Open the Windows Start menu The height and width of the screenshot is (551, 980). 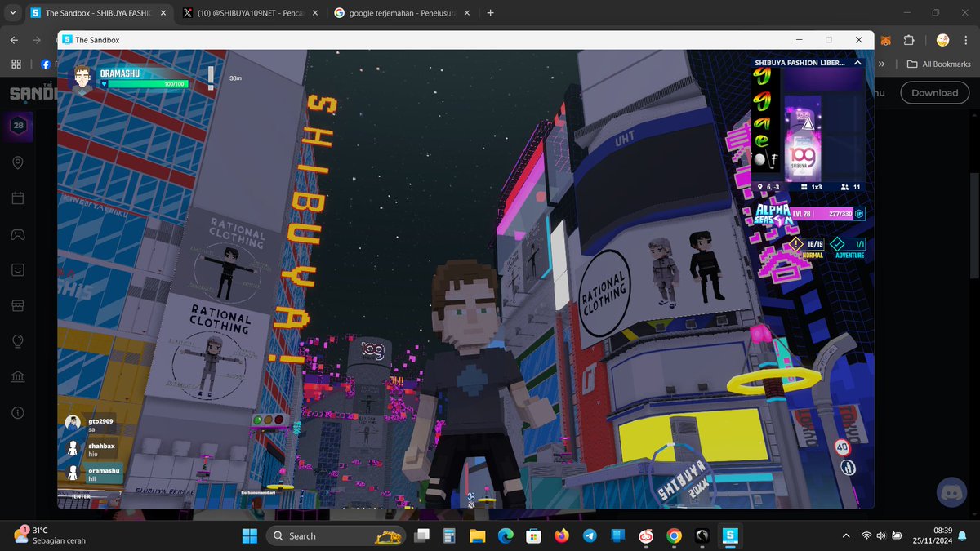[x=249, y=535]
